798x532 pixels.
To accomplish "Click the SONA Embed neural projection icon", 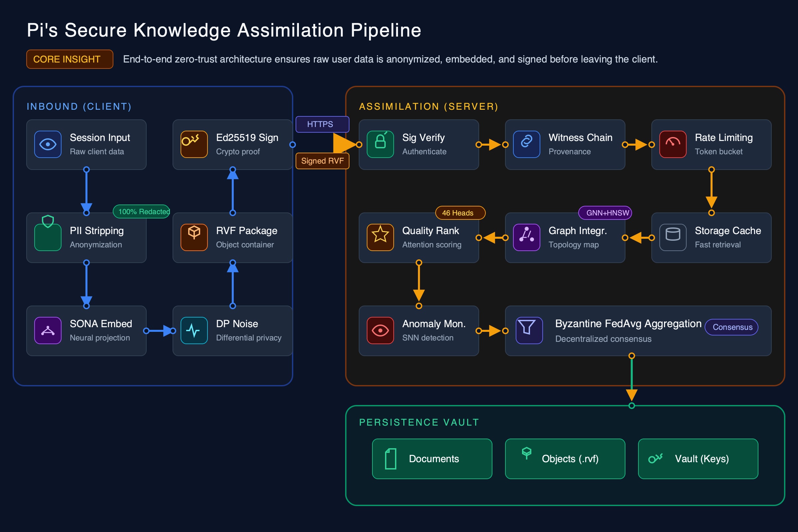I will [48, 331].
